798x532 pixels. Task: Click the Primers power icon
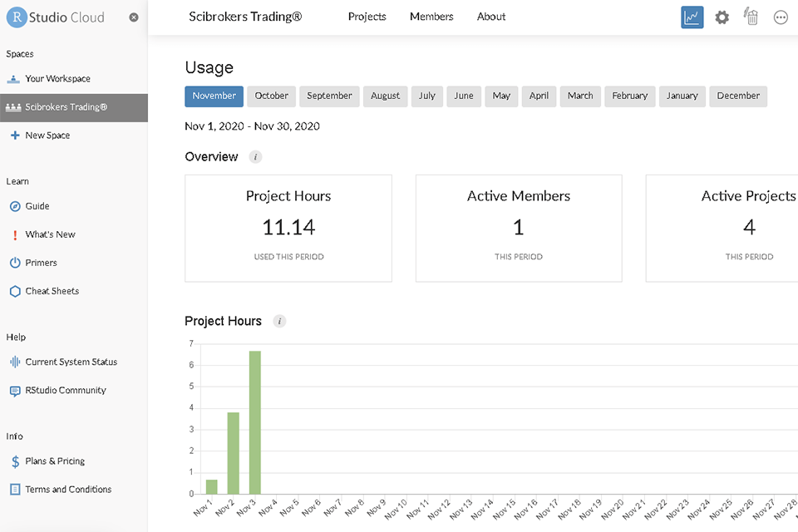point(15,263)
